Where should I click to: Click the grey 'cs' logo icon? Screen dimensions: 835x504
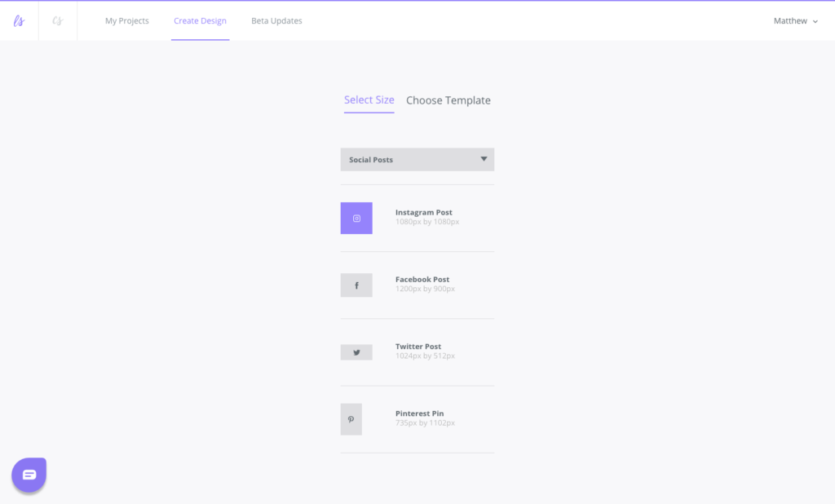58,20
